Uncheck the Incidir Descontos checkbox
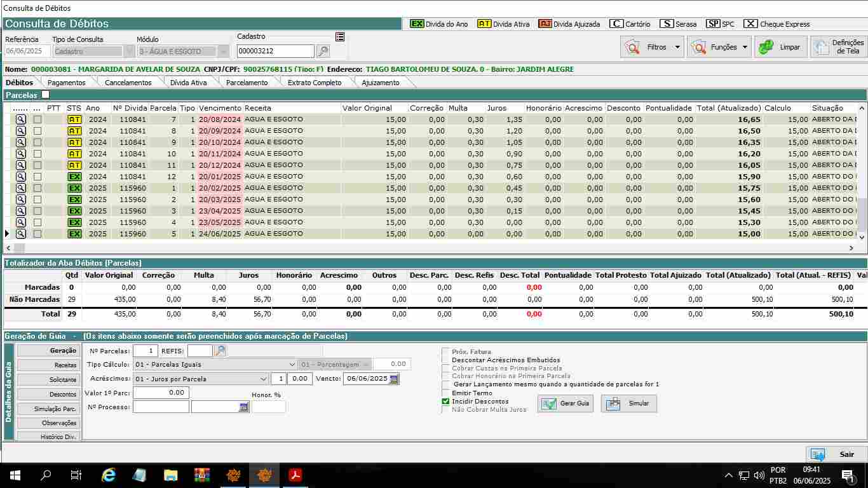This screenshot has width=868, height=488. pos(445,402)
